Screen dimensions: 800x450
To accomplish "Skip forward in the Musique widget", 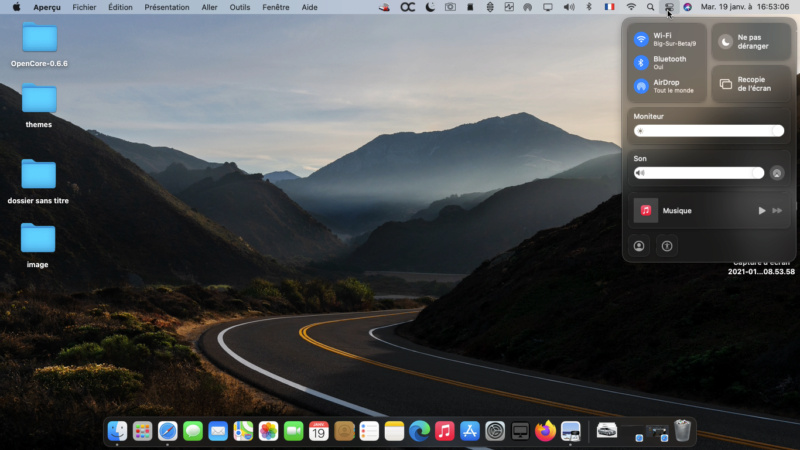I will [x=777, y=211].
